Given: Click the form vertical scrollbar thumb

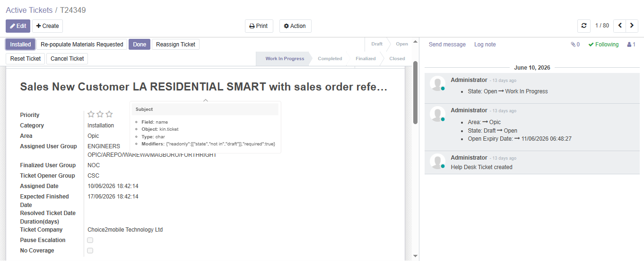Looking at the screenshot, I should click(415, 92).
